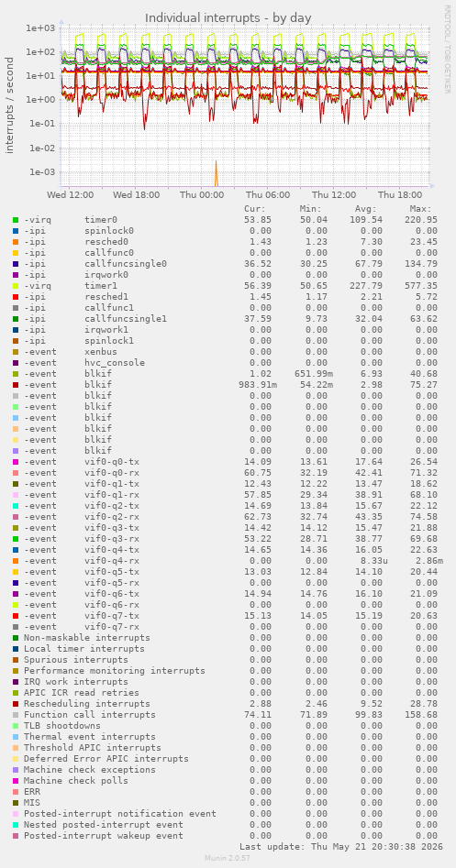The width and height of the screenshot is (456, 868).
Task: Click the Thu 00:00 time axis label
Action: 202,195
